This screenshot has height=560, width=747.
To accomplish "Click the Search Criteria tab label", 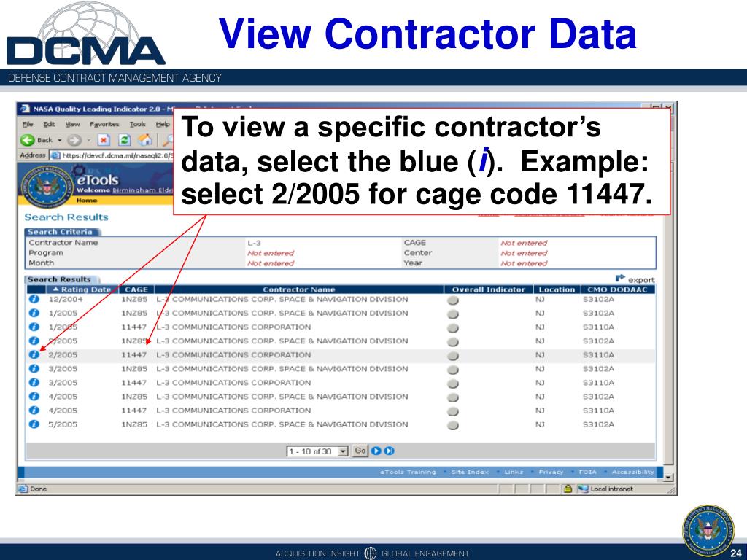I will click(x=60, y=232).
